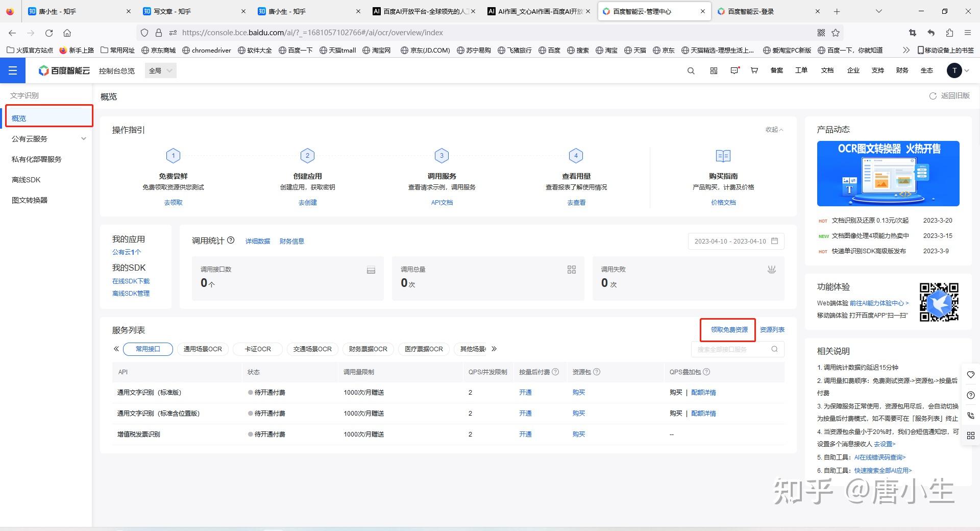Screen dimensions: 980x531
Task: Click 配额详情 for 通用文字识别（标准含位置版）
Action: [x=703, y=414]
